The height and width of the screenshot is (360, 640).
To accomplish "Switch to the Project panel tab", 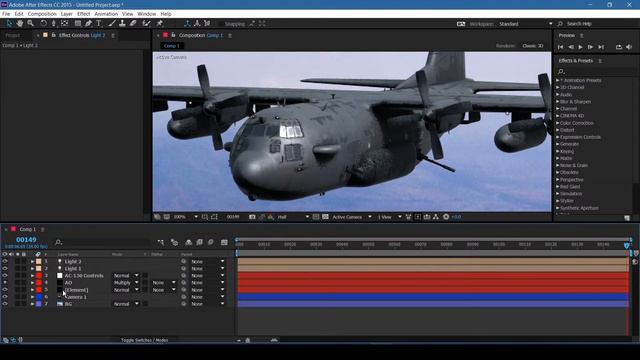I will coord(12,36).
